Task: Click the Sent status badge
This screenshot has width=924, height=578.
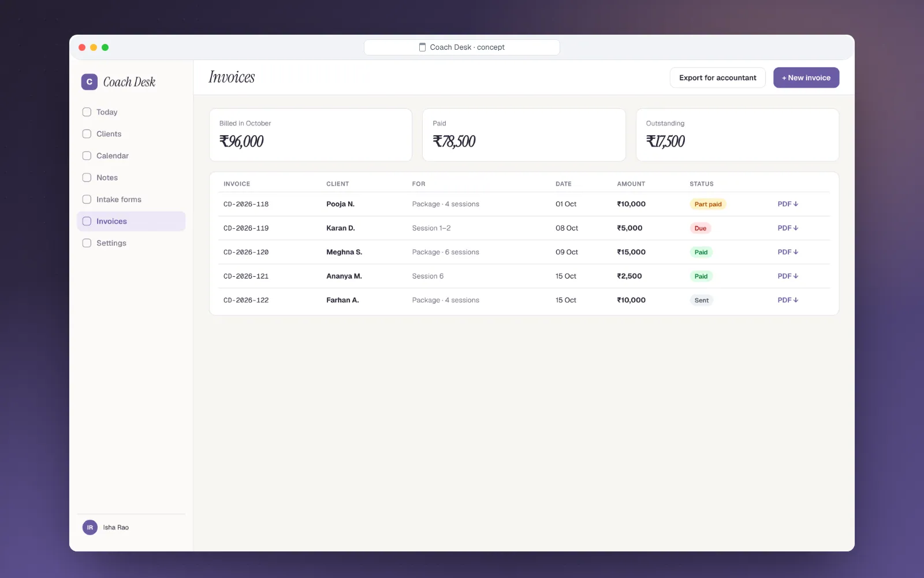Action: point(702,301)
